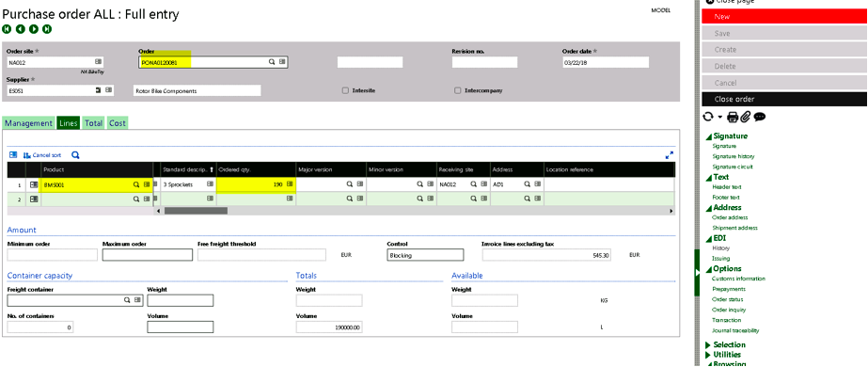Image resolution: width=868 pixels, height=367 pixels.
Task: Collapse the Address section
Action: pyautogui.click(x=708, y=208)
